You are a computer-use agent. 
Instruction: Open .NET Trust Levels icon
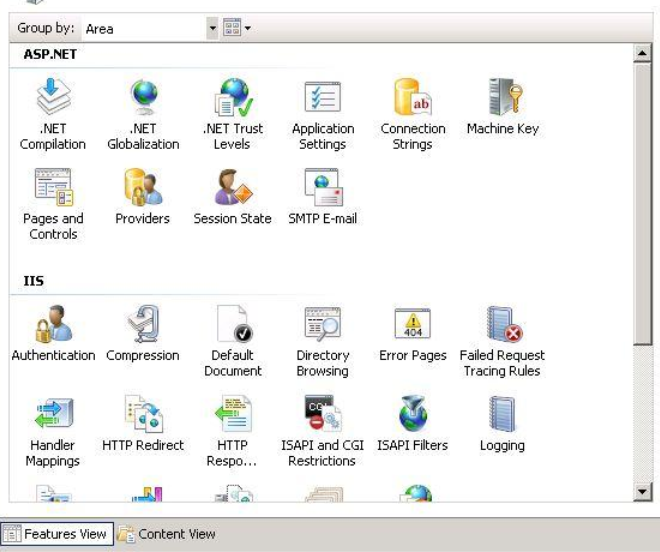tap(232, 98)
